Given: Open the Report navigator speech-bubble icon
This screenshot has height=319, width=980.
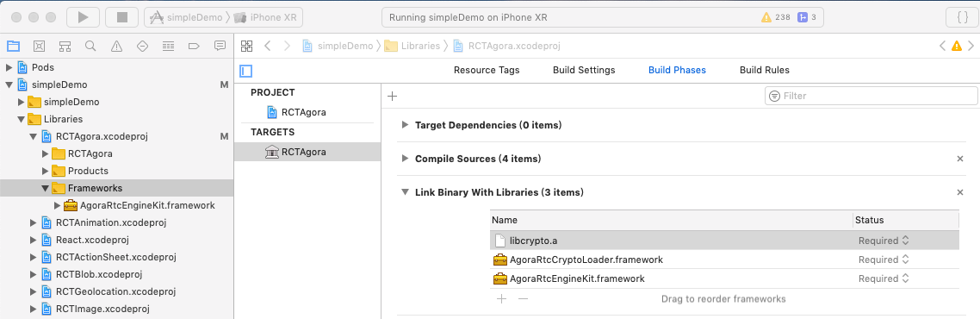Looking at the screenshot, I should 220,46.
